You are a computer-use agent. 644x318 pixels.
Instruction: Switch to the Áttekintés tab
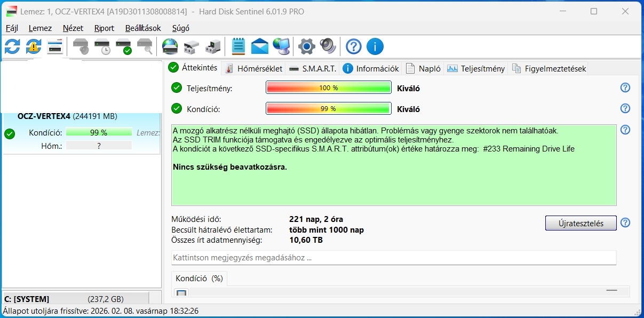coord(193,68)
